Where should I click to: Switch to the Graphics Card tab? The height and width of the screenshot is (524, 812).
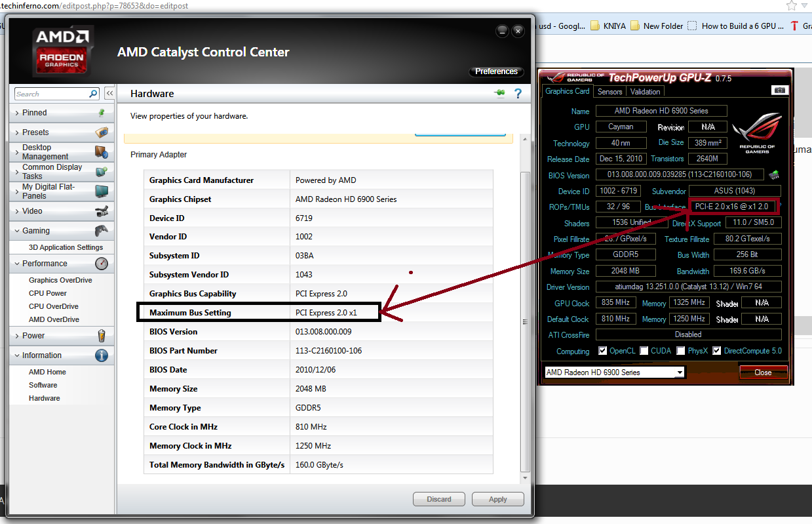tap(568, 91)
